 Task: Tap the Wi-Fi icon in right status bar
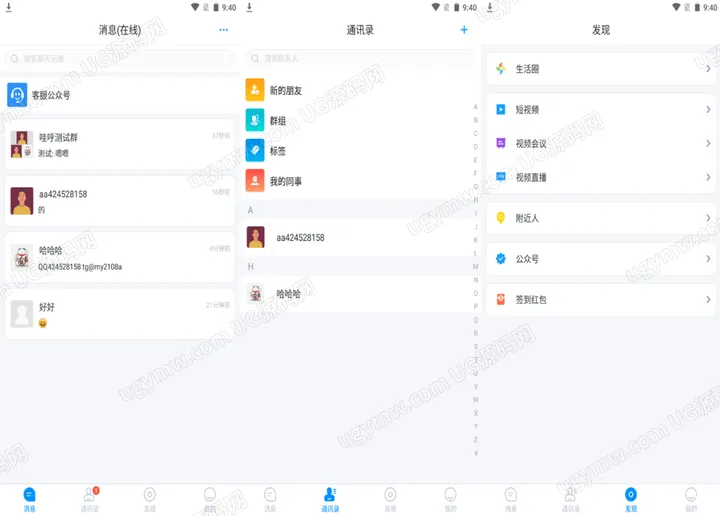[x=676, y=7]
